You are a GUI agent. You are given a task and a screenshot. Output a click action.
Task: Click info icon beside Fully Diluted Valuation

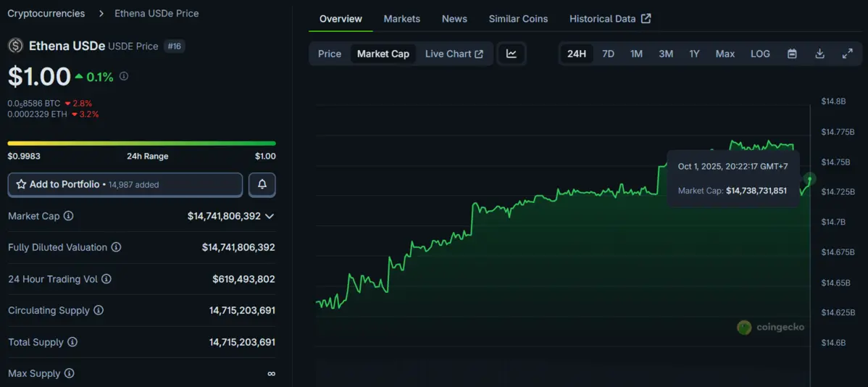coord(116,247)
